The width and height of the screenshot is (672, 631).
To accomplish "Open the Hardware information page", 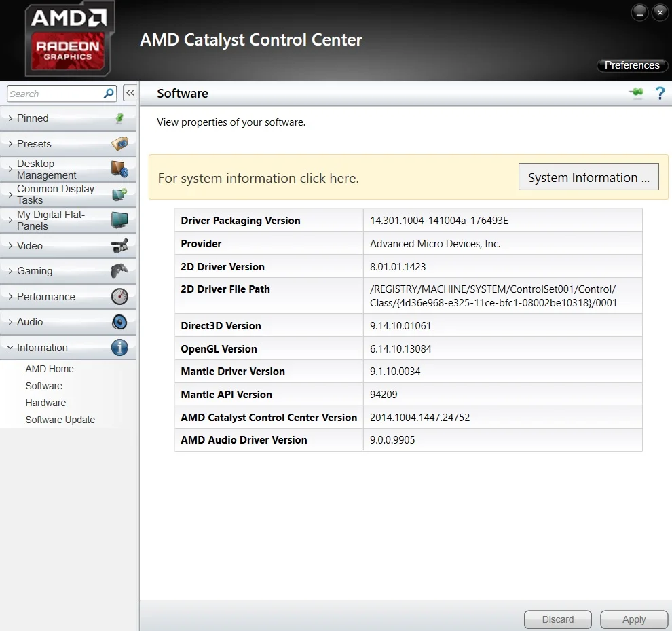I will [45, 403].
